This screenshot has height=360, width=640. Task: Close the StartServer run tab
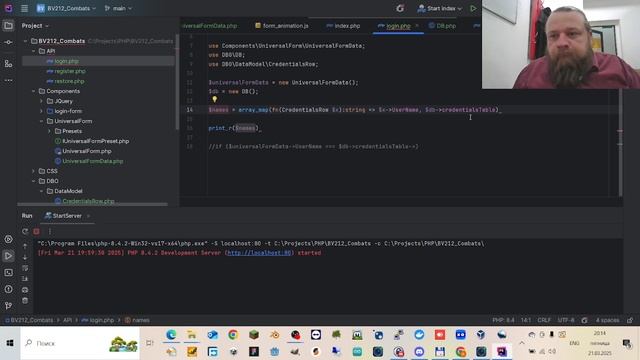[x=88, y=216]
